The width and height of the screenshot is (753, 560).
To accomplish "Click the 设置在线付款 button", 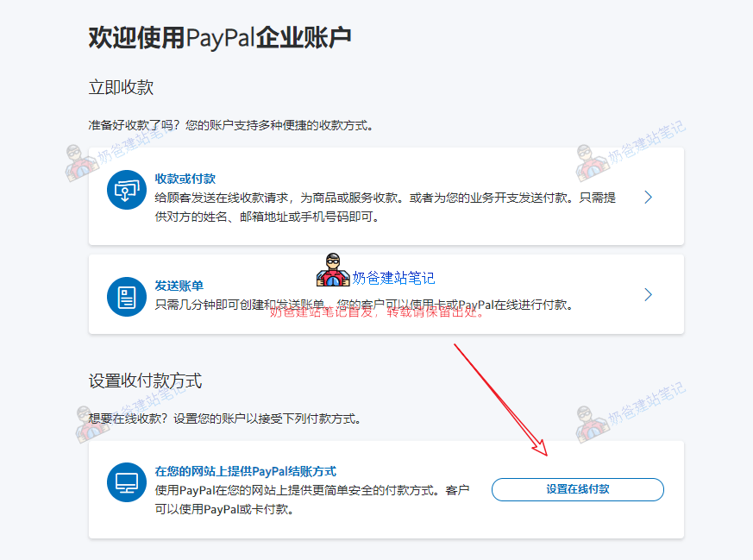I will pos(577,489).
